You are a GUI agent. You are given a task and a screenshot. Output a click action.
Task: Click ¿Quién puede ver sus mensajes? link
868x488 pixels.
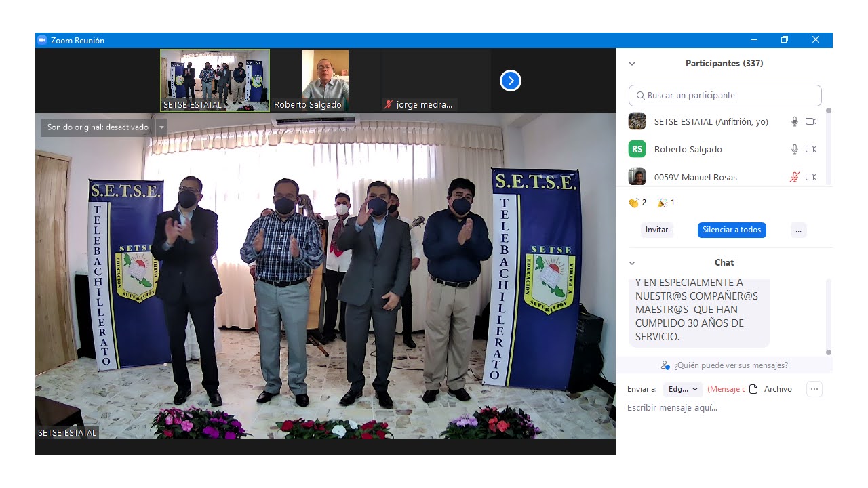pos(731,365)
